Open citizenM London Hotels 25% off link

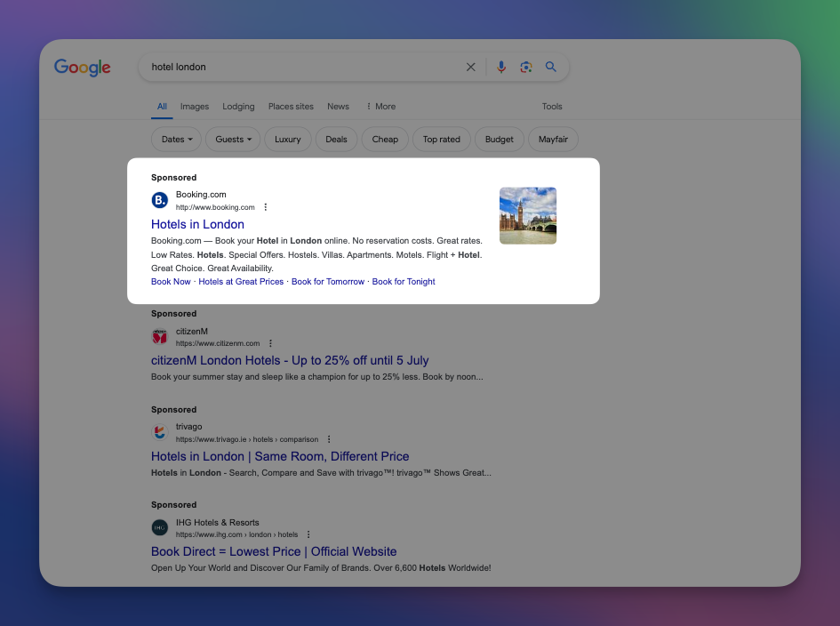point(290,361)
